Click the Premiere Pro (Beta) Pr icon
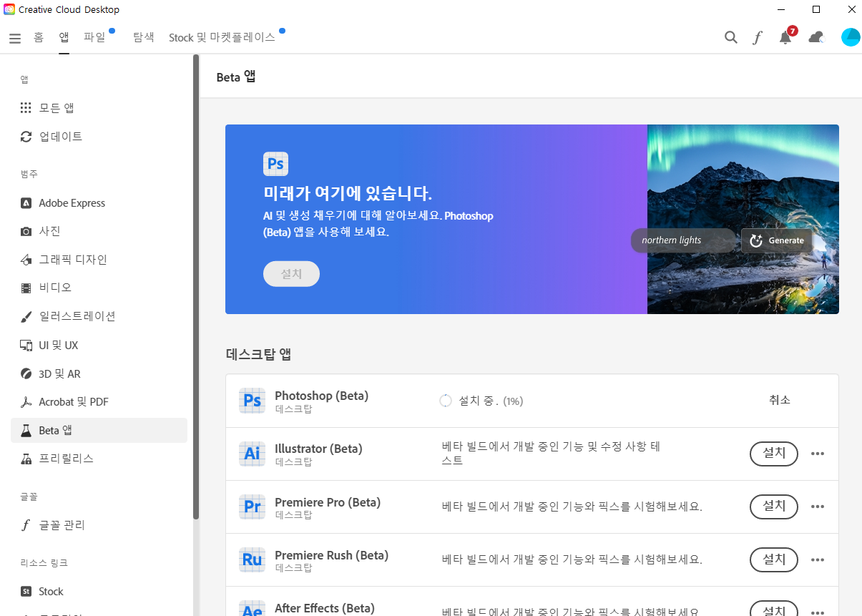Screen dimensions: 862x616 click(x=252, y=507)
